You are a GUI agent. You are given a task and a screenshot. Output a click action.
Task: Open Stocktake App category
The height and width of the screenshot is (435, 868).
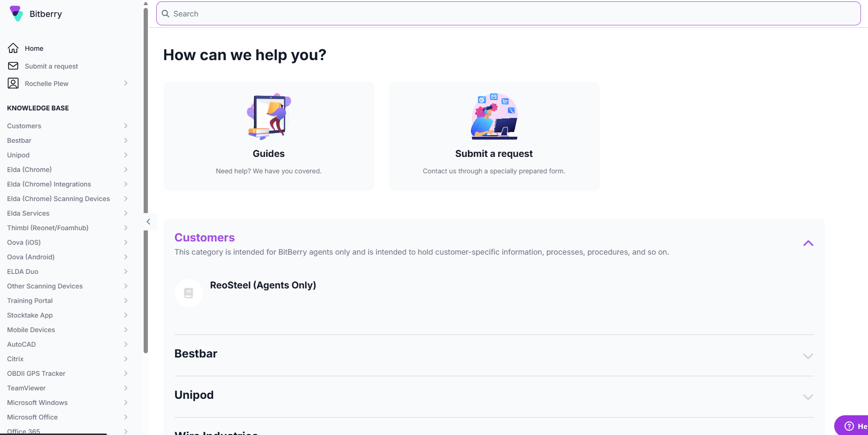30,315
